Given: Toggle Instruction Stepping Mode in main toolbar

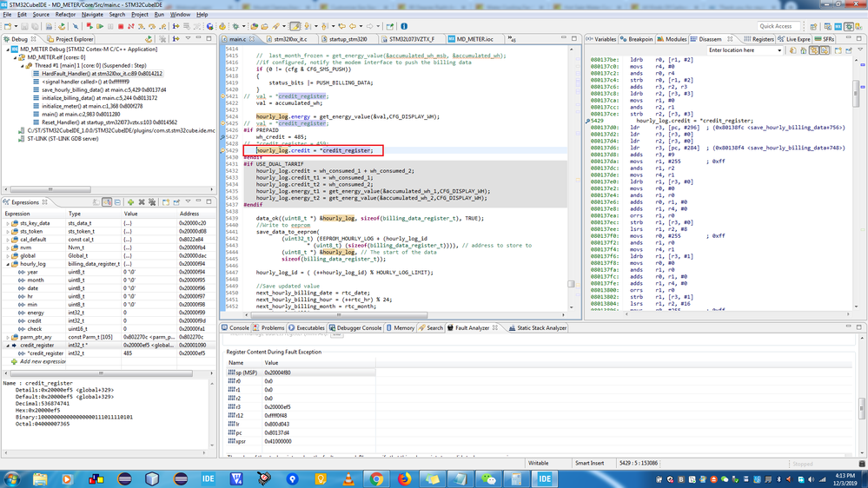Looking at the screenshot, I should [x=176, y=26].
